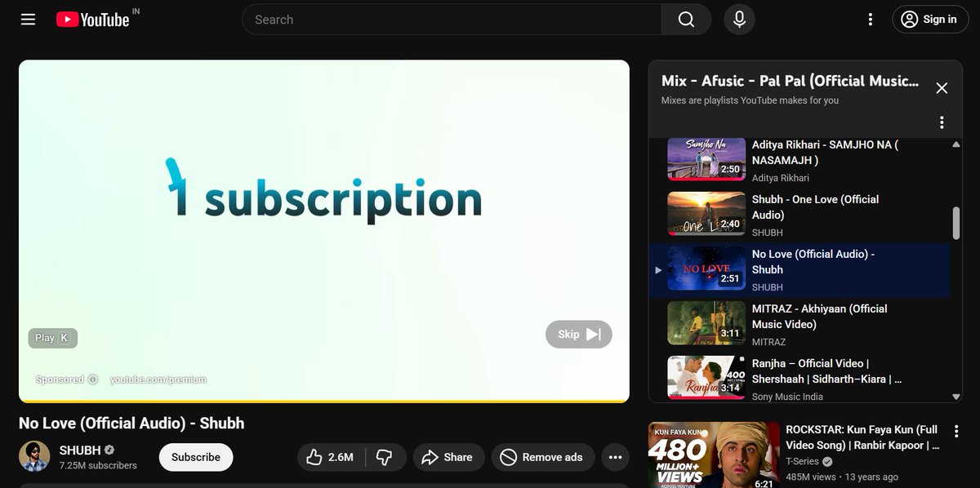980x488 pixels.
Task: Click the search magnifier button
Action: [686, 20]
